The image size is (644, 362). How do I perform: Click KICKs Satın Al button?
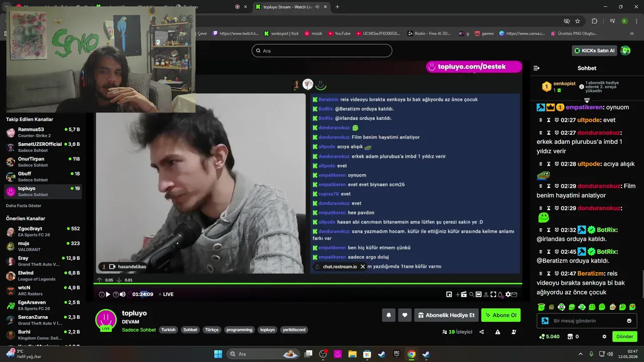click(x=594, y=51)
